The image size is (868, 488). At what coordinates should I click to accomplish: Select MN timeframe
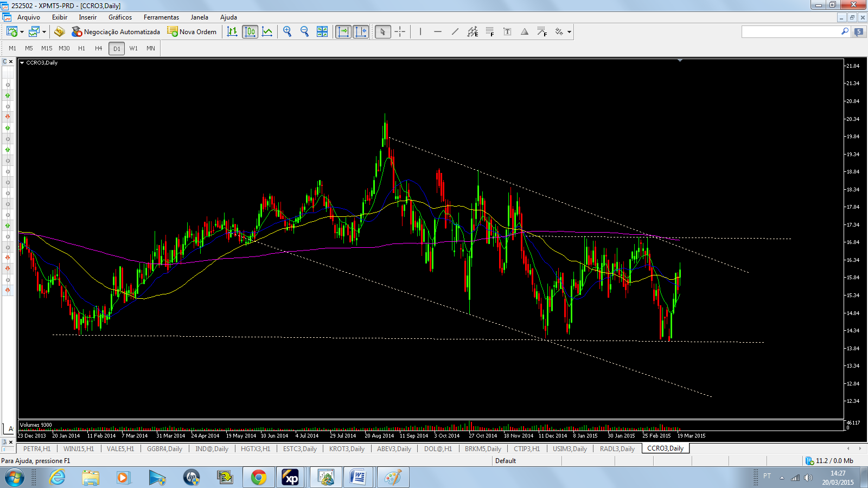[x=151, y=48]
